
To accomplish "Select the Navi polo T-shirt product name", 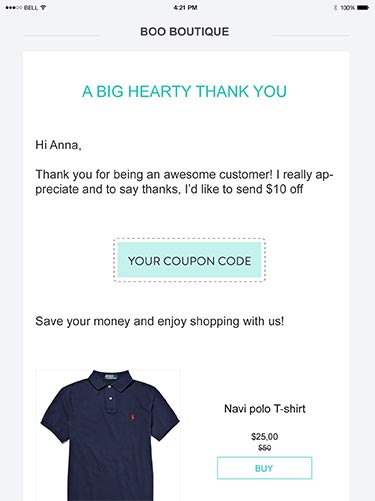I will coord(265,409).
